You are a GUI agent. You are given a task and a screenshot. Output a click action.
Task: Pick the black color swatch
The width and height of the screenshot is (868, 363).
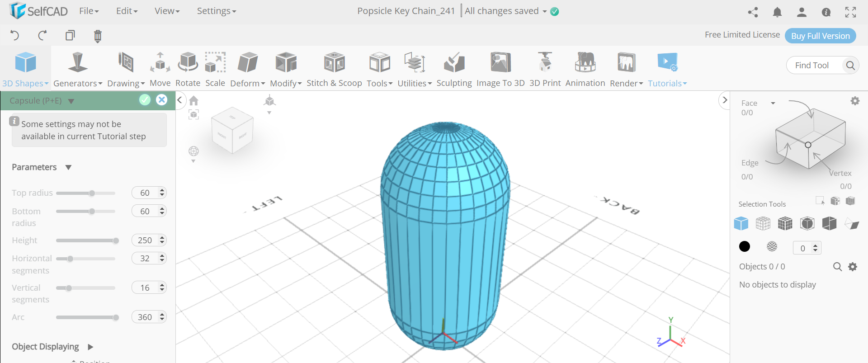pos(745,246)
